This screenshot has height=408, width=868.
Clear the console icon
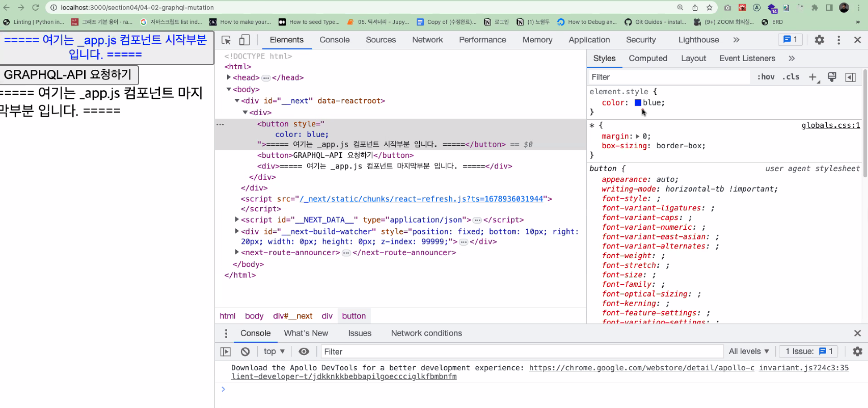(245, 351)
